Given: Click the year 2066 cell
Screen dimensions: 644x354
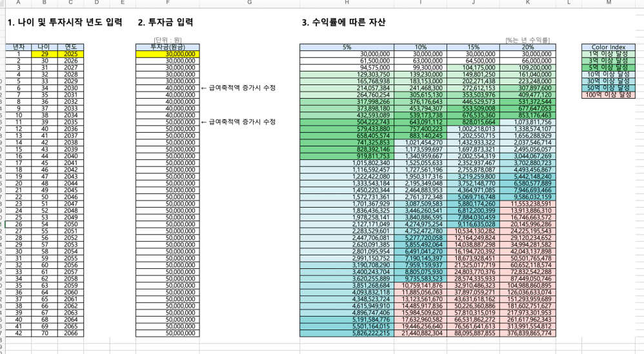Looking at the screenshot, I should click(x=70, y=333).
